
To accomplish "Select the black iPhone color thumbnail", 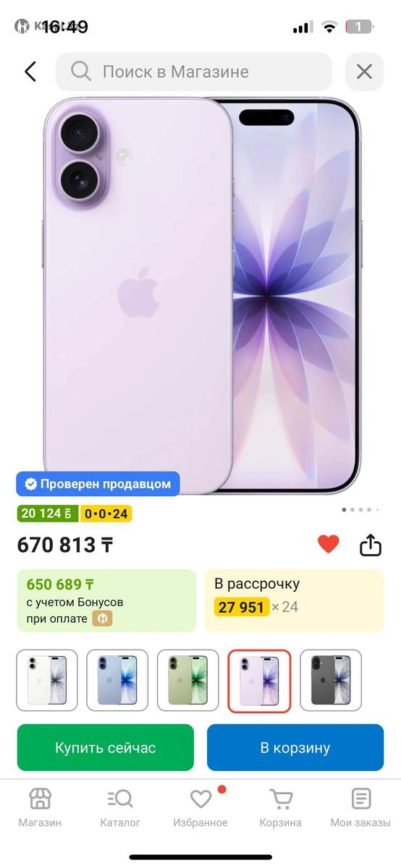I will click(331, 681).
